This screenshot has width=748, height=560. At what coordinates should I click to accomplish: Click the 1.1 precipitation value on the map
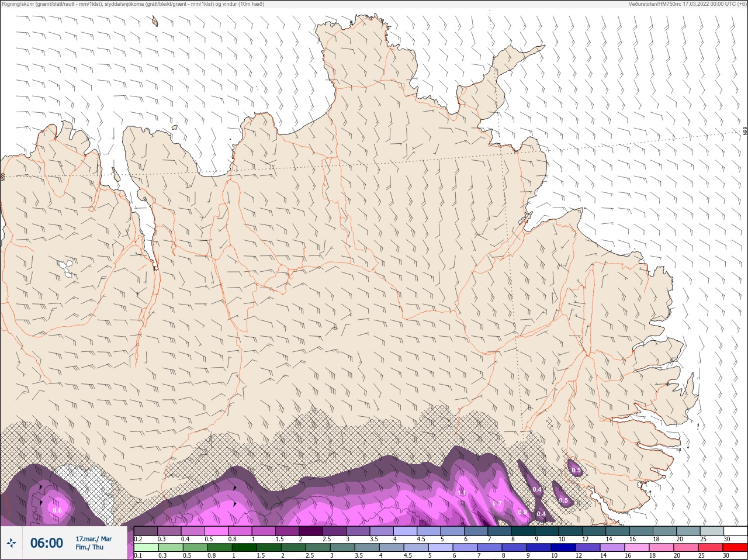(x=462, y=493)
